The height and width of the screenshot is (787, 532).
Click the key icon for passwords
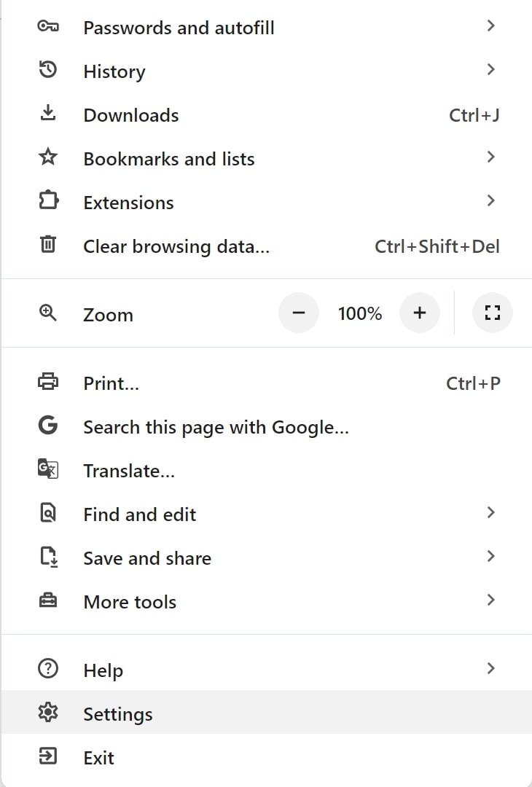[x=48, y=26]
